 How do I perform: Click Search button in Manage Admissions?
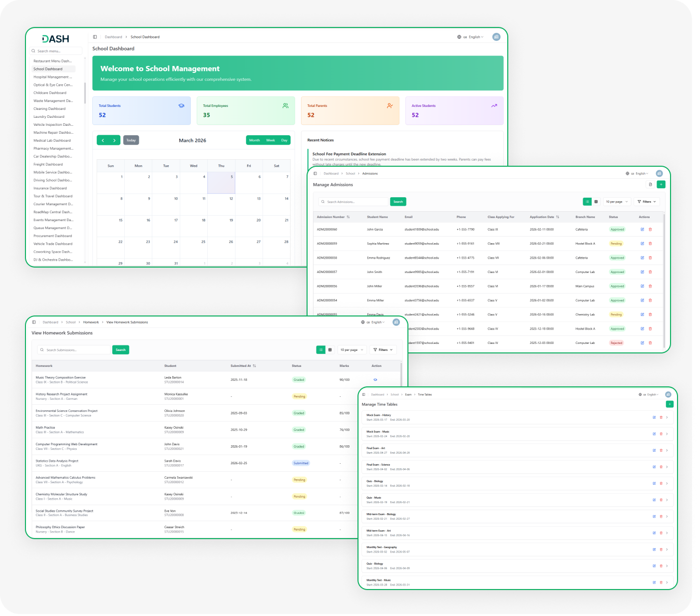coord(398,202)
